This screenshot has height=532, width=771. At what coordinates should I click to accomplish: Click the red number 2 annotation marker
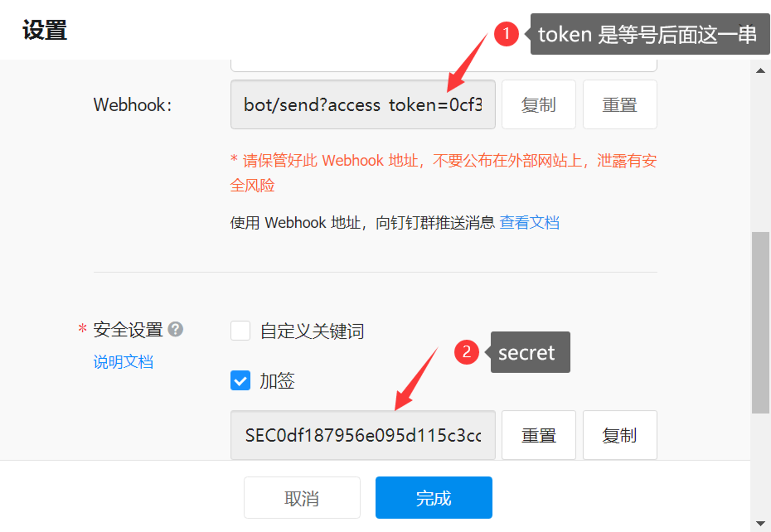point(466,352)
